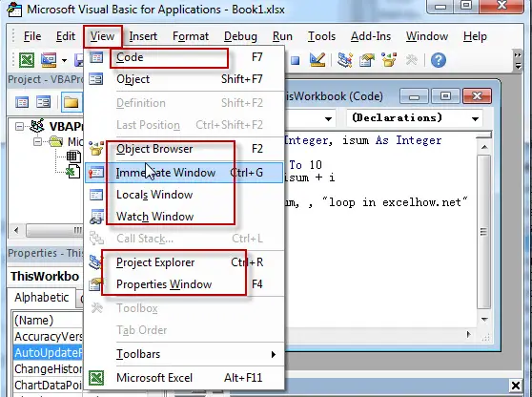
Task: Click the Insert UserForm toolbar icon
Action: [x=49, y=60]
